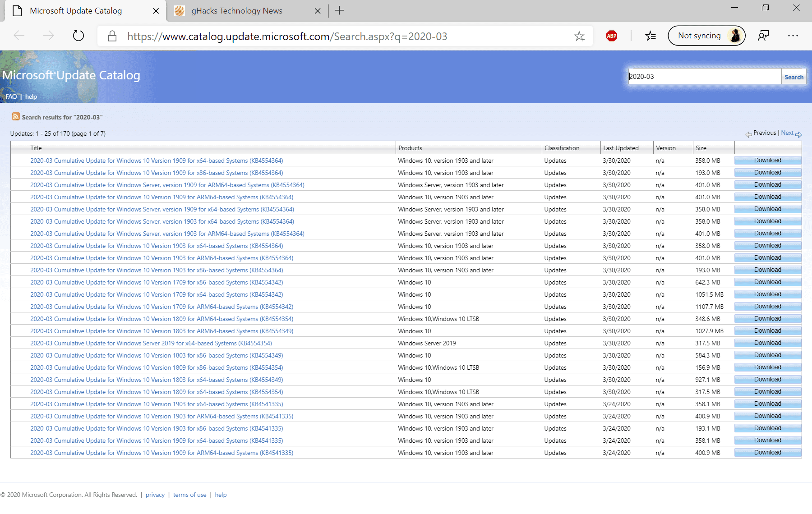Open Windows 10 1909 ARM64 KB4541335 link

161,453
